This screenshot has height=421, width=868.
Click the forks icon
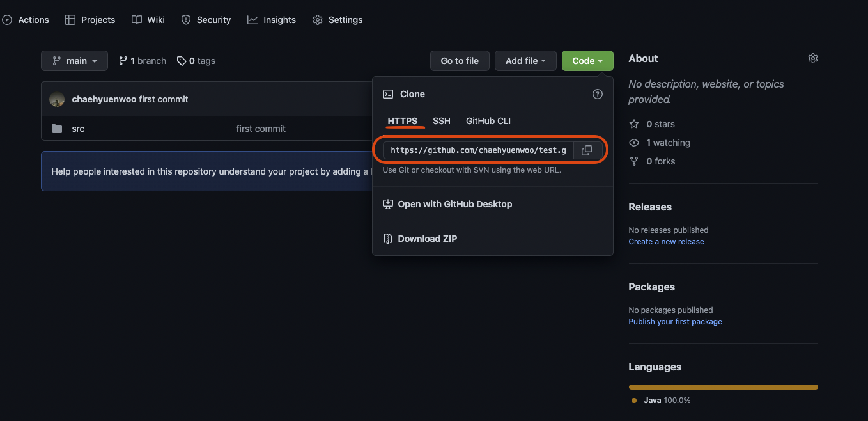[x=633, y=161]
